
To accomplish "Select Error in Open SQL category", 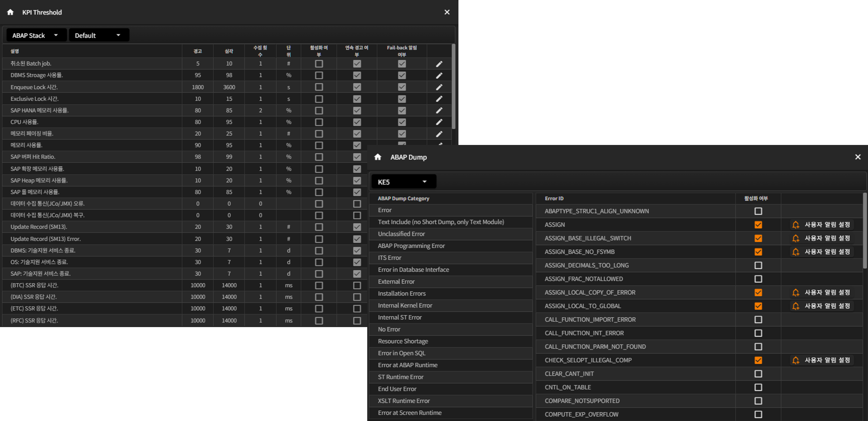I will click(451, 353).
